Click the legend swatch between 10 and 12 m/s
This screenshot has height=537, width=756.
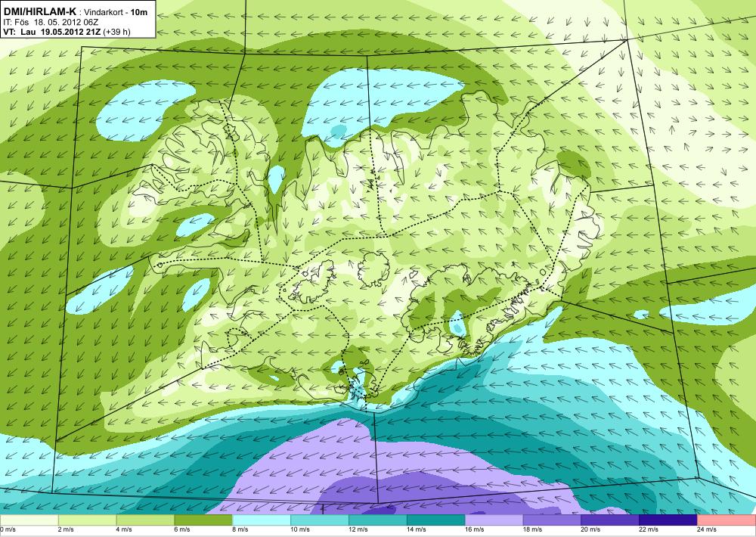point(320,520)
